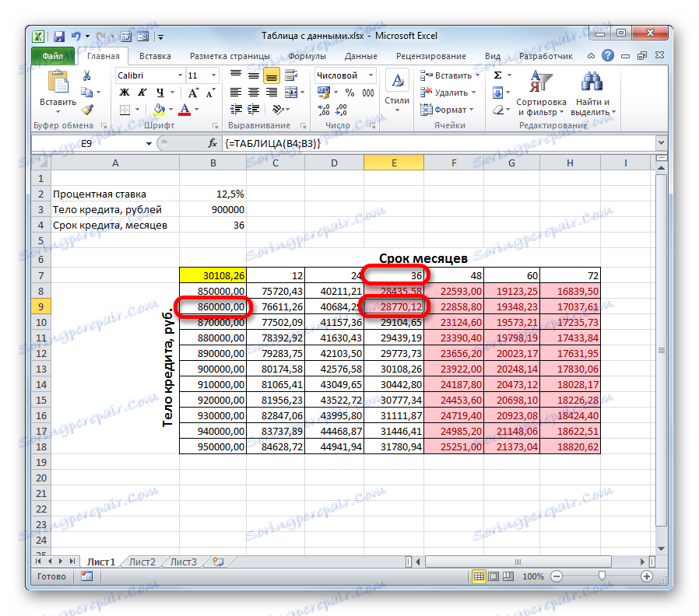Screen dimensions: 699x616
Task: Decrease decimal places
Action: click(341, 110)
